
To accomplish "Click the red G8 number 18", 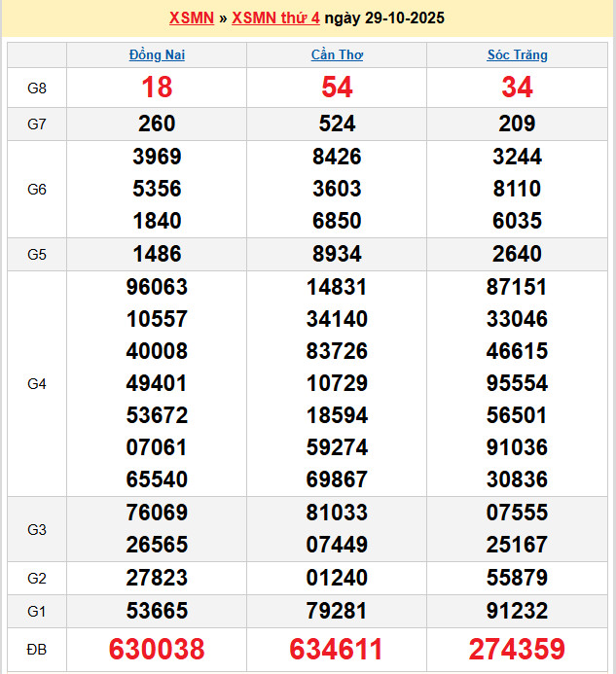I will pyautogui.click(x=157, y=89).
